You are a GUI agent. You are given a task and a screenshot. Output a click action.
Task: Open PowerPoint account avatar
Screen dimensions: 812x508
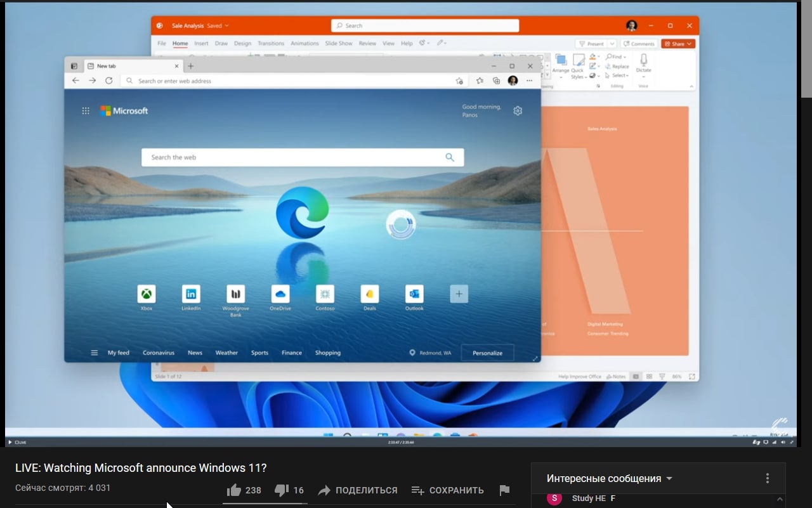coord(631,25)
